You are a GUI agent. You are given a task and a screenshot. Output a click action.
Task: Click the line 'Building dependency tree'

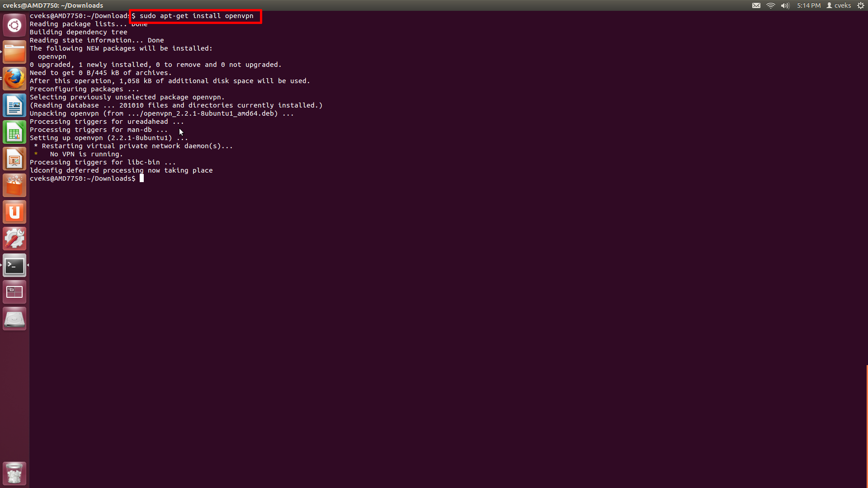(78, 32)
